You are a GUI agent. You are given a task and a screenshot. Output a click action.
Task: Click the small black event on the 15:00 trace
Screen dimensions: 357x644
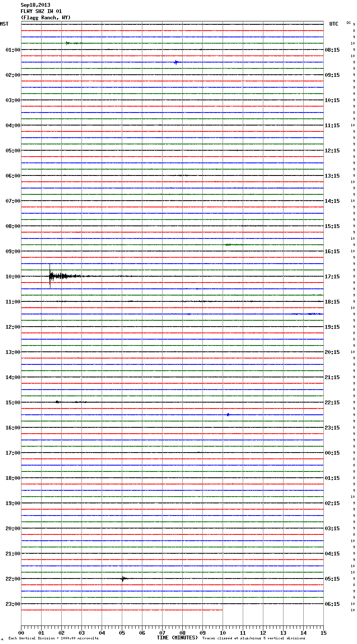tap(58, 402)
